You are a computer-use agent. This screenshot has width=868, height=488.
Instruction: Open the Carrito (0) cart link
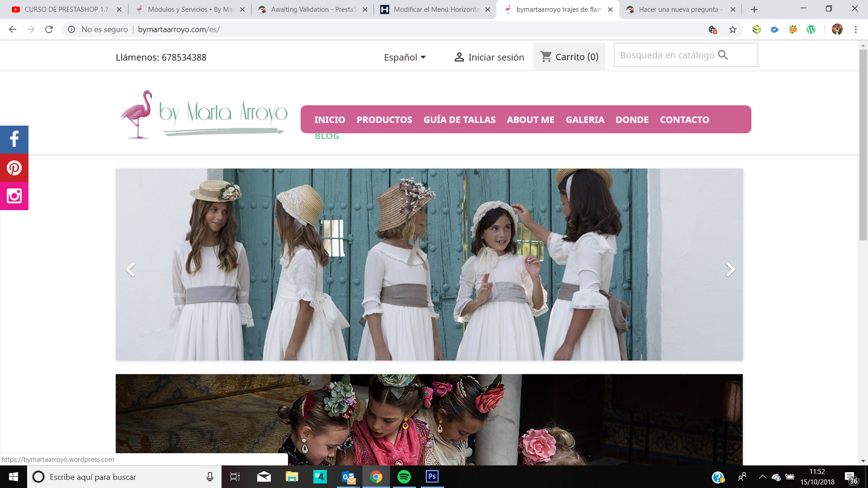tap(569, 57)
